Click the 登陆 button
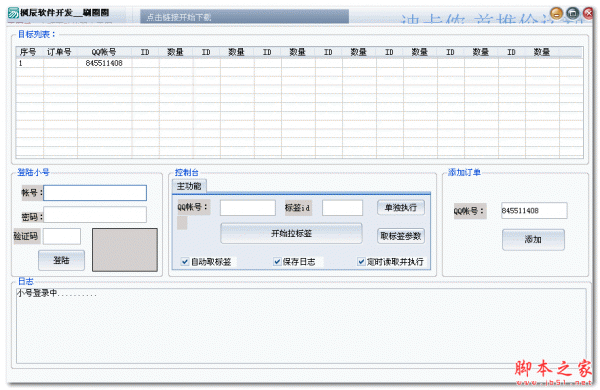This screenshot has height=390, width=600. click(61, 260)
